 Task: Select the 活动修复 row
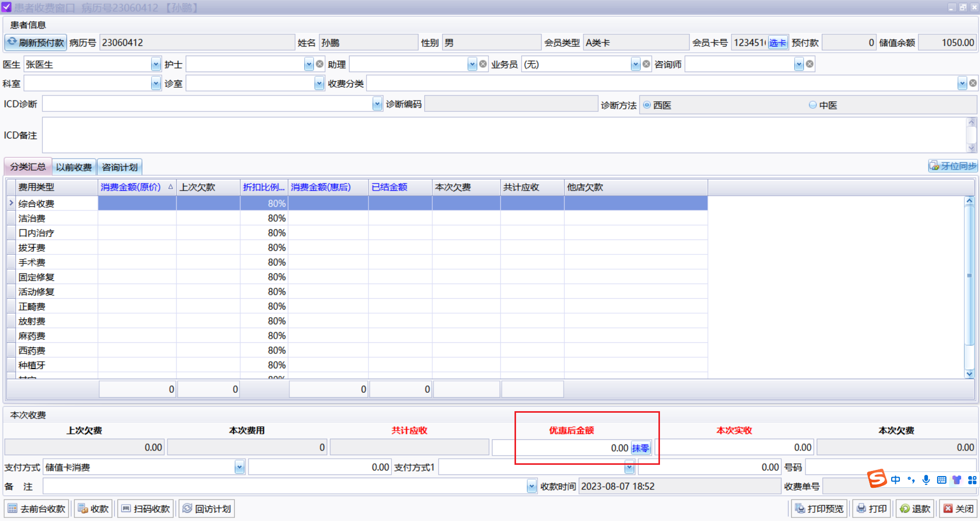(357, 292)
